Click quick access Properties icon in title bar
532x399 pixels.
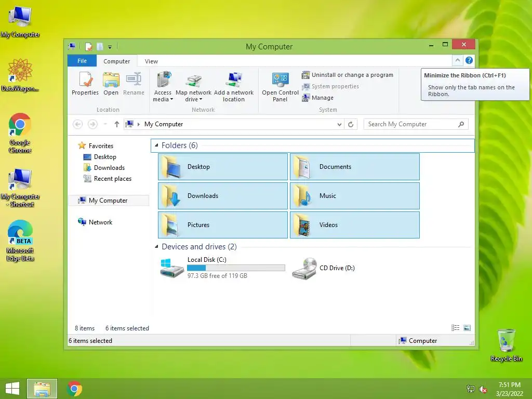click(88, 46)
